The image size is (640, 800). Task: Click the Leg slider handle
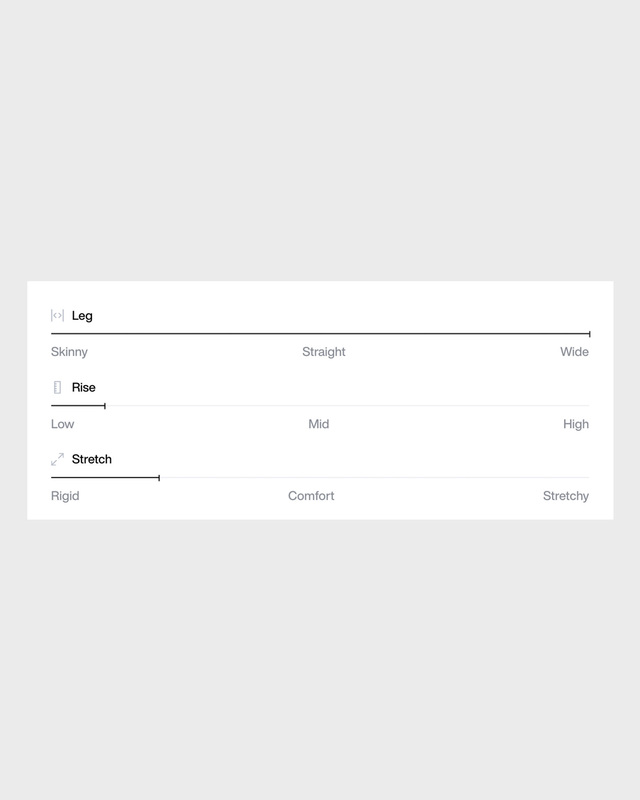coord(589,334)
